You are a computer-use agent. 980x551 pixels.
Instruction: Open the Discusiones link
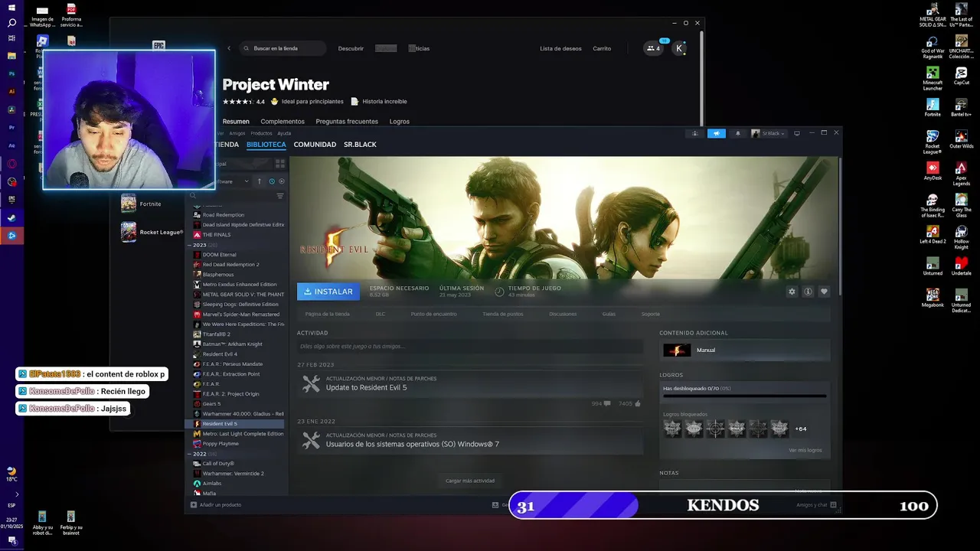[563, 314]
